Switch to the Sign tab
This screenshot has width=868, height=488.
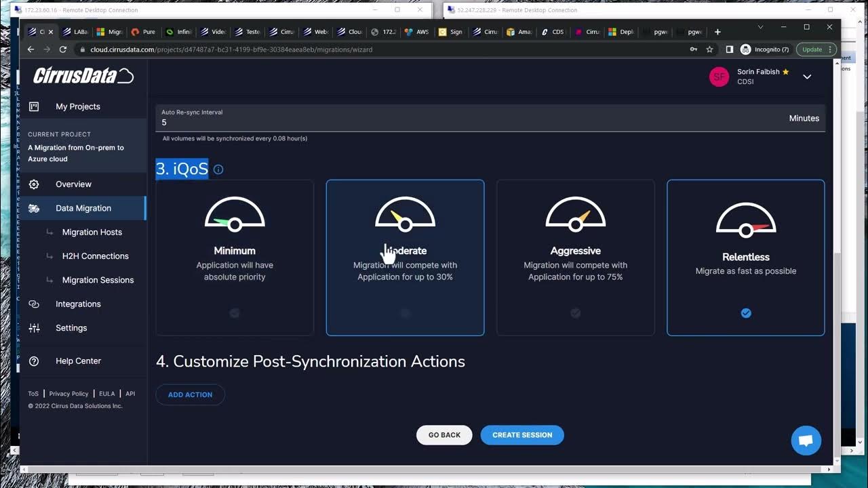click(x=451, y=32)
